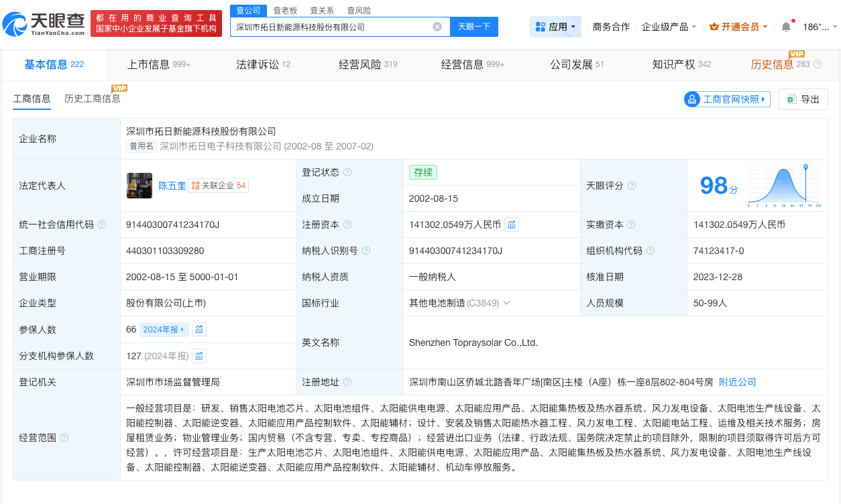841x504 pixels.
Task: Open the chart icon beside 参保人数
Action: [199, 329]
